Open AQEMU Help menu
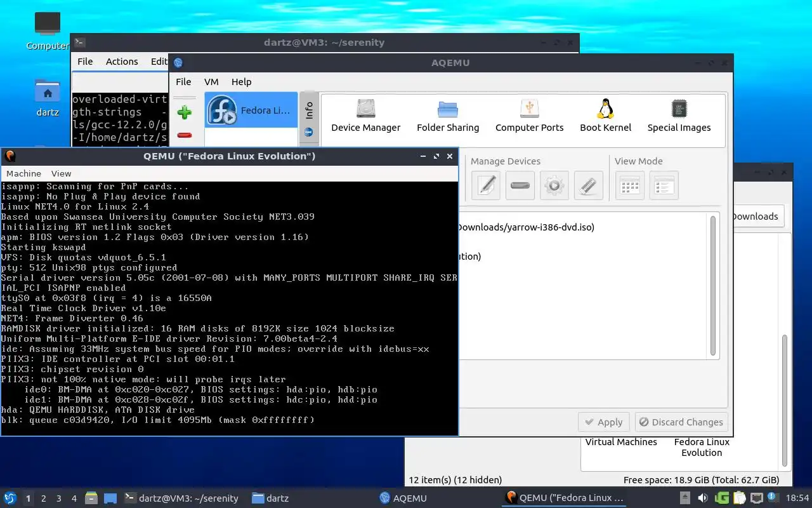Viewport: 812px width, 508px height. pos(241,81)
